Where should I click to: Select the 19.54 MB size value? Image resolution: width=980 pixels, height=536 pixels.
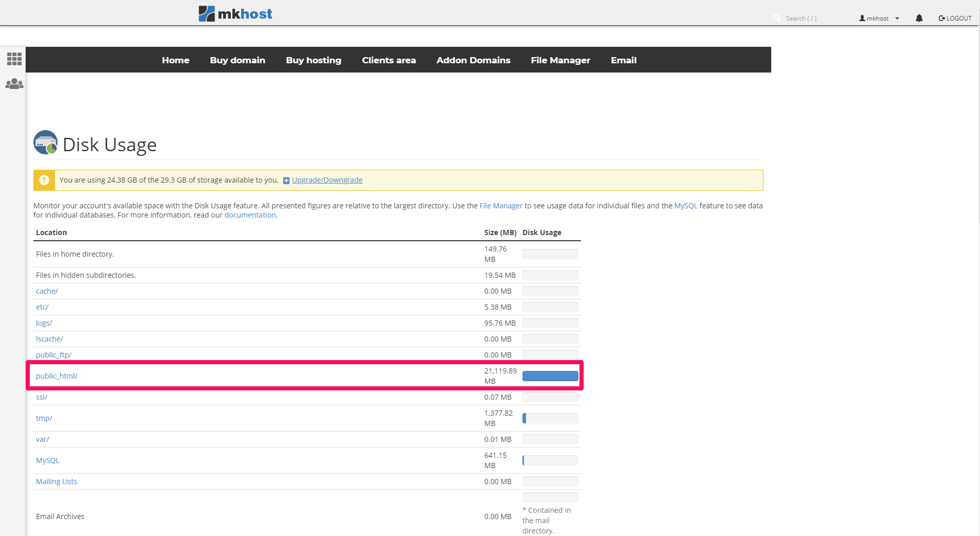[500, 275]
